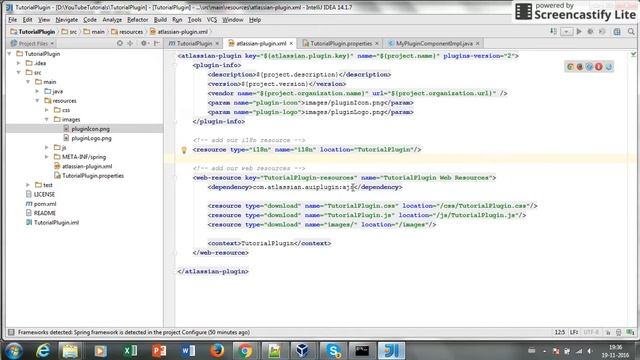Image resolution: width=640 pixels, height=360 pixels.
Task: Expand the test folder
Action: pyautogui.click(x=28, y=185)
